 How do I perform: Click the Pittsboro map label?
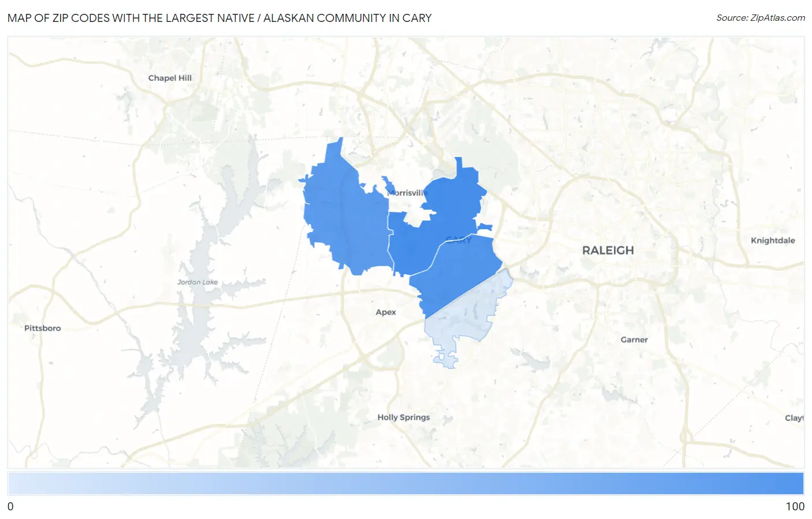pyautogui.click(x=42, y=328)
